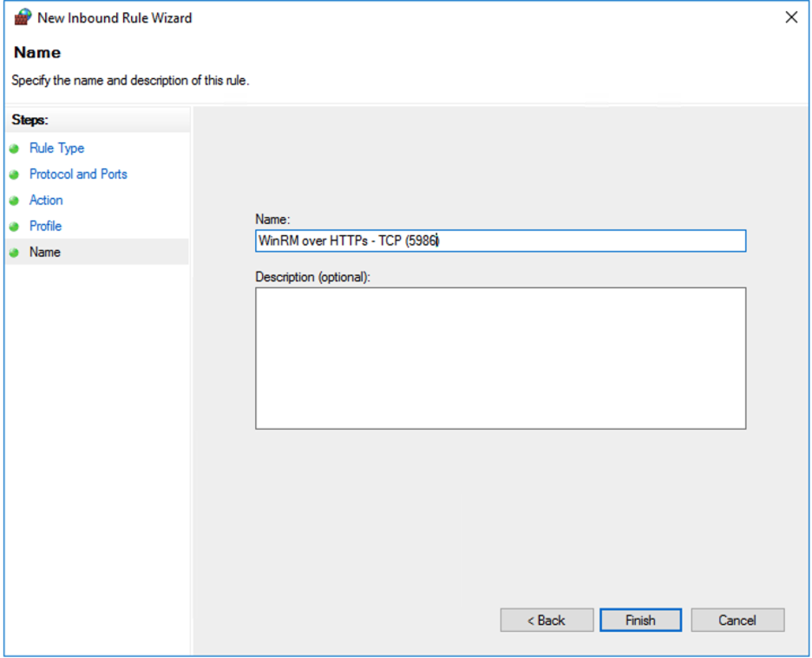
Task: Click the New Inbound Rule Wizard title text
Action: click(x=113, y=16)
